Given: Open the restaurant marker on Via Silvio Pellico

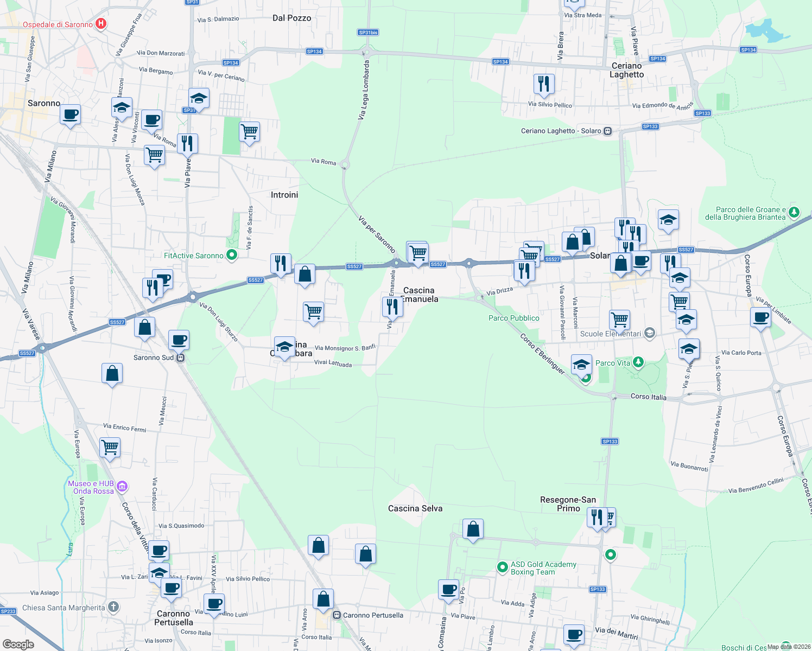Looking at the screenshot, I should (544, 82).
